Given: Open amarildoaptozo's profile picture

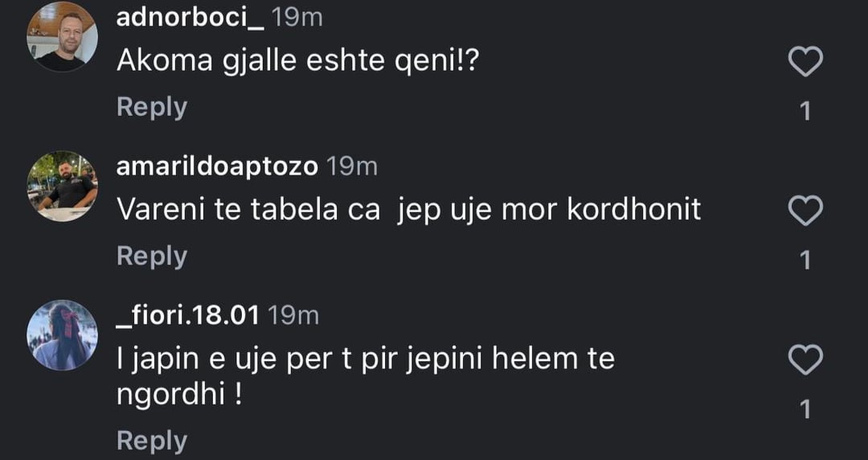Looking at the screenshot, I should (x=62, y=186).
